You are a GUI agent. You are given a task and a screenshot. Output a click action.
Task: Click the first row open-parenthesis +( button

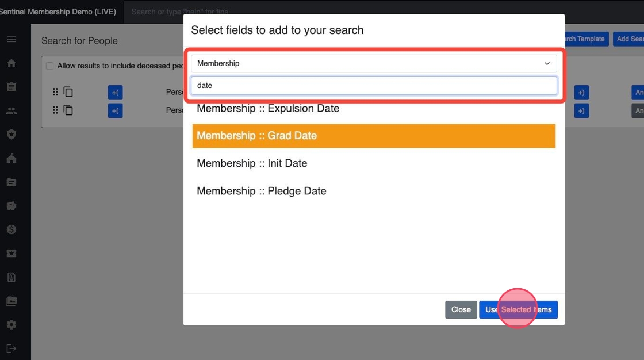point(115,93)
